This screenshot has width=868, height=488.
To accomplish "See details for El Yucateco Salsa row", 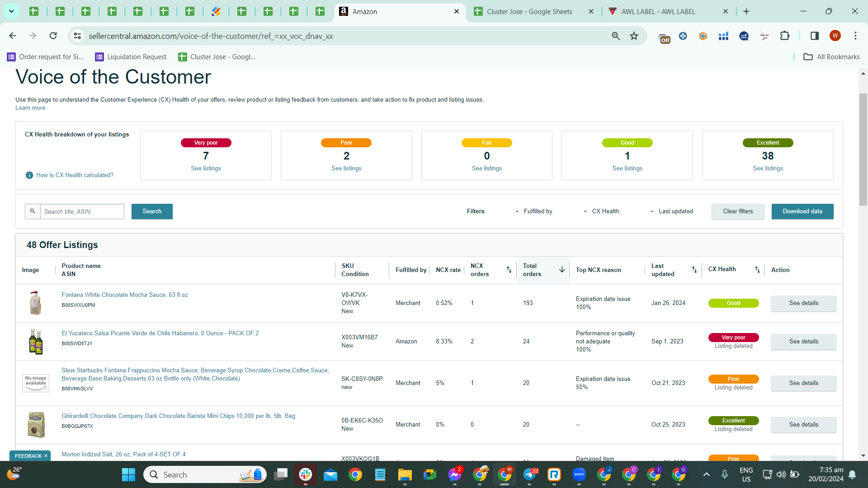I will pos(803,342).
